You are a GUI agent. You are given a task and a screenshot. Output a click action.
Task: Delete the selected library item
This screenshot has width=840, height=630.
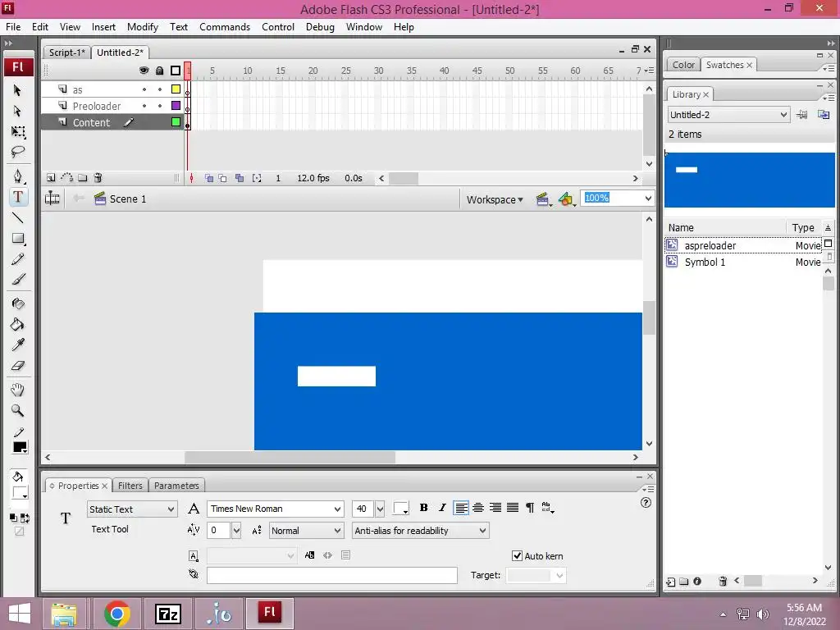(x=723, y=582)
